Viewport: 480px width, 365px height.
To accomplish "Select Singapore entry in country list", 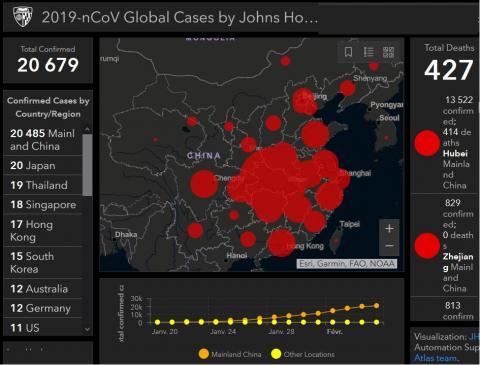I will coord(43,205).
